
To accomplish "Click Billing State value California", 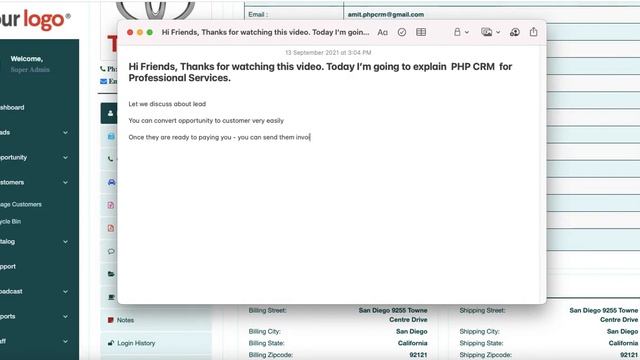I will [412, 343].
